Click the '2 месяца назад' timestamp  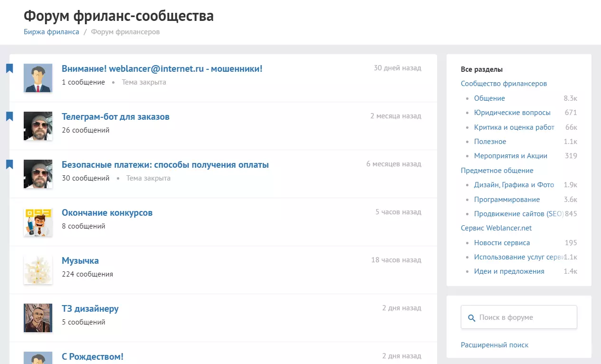396,116
